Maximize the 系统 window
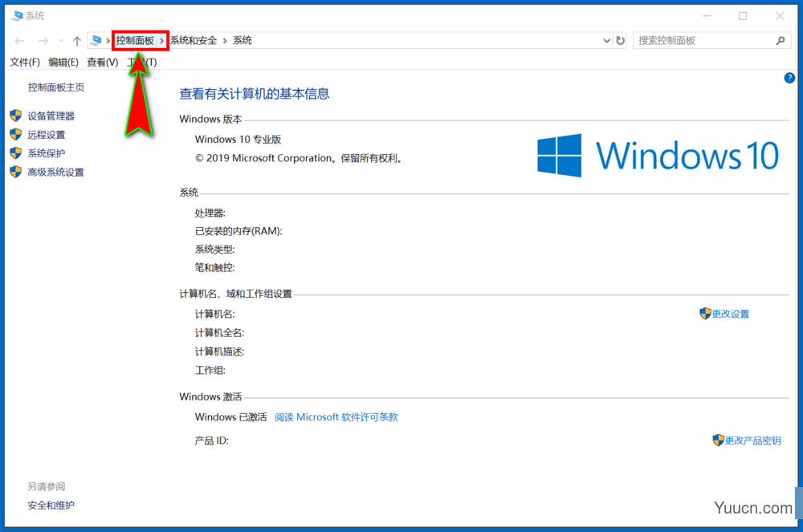803x532 pixels. 743,16
